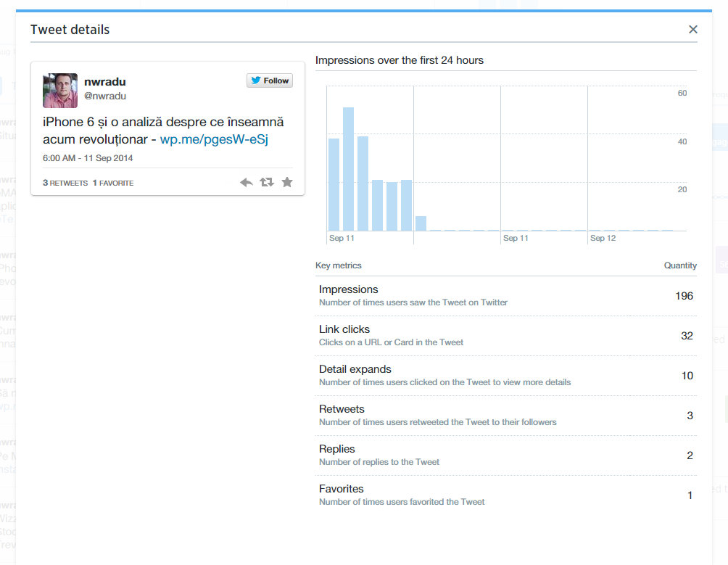Image resolution: width=728 pixels, height=565 pixels.
Task: Click the reply arrow icon on the tweet
Action: [246, 183]
